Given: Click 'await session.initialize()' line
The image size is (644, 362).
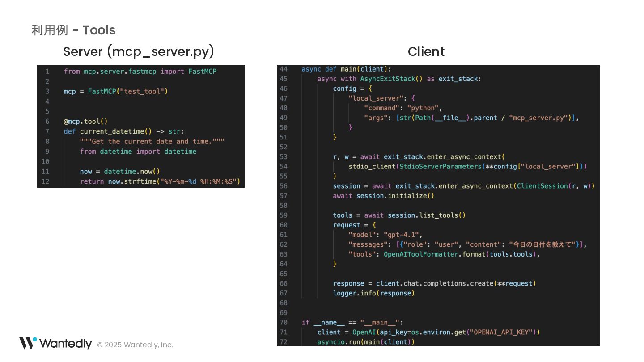Looking at the screenshot, I should coord(383,196).
